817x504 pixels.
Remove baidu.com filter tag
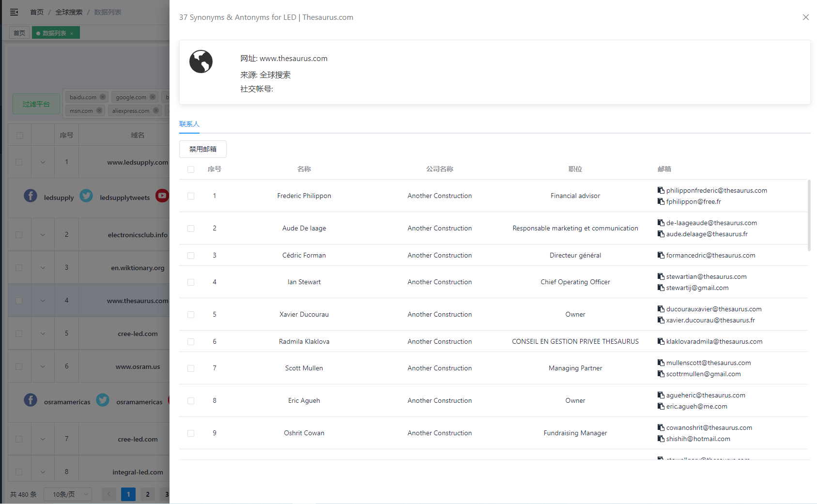103,97
